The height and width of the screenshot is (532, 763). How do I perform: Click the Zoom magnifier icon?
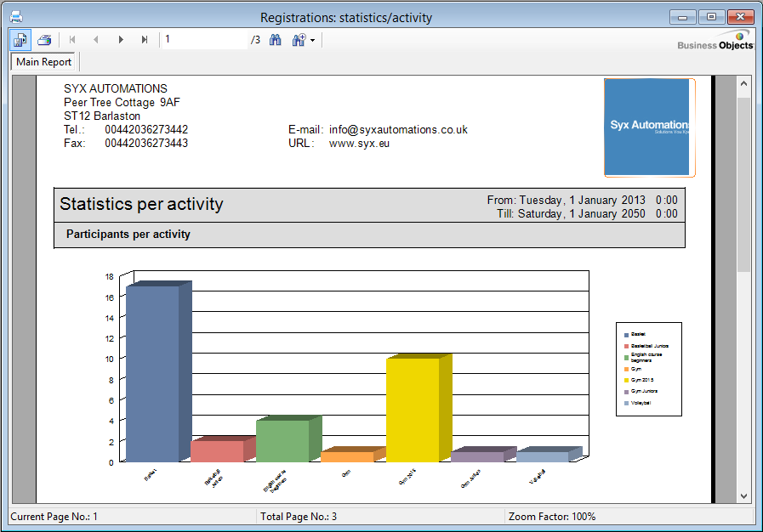(298, 40)
